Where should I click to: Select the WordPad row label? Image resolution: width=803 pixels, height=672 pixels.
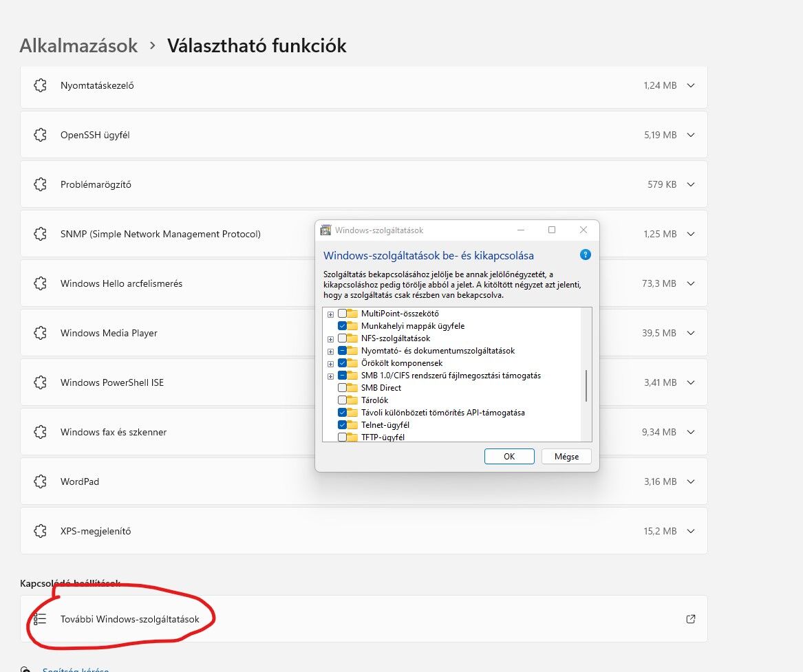(x=79, y=481)
